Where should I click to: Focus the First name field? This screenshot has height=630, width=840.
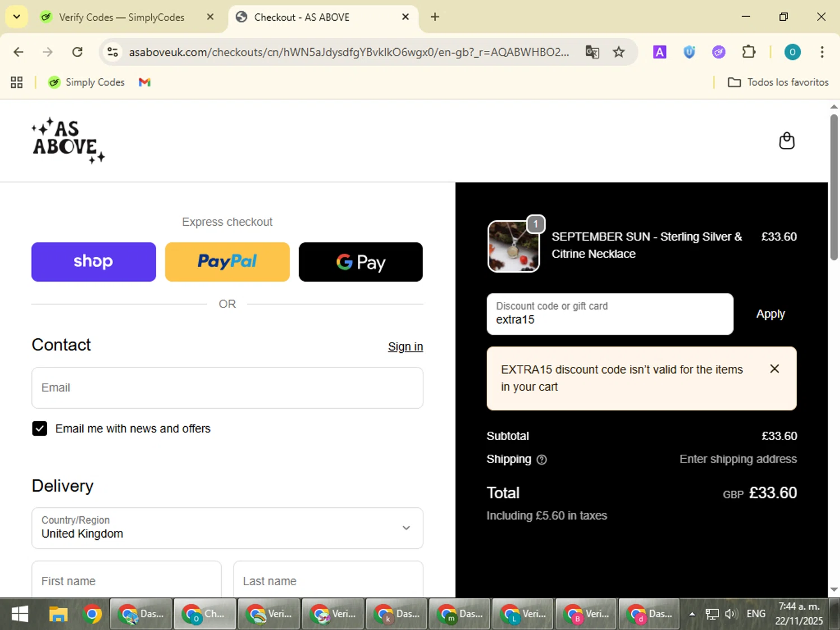click(127, 580)
